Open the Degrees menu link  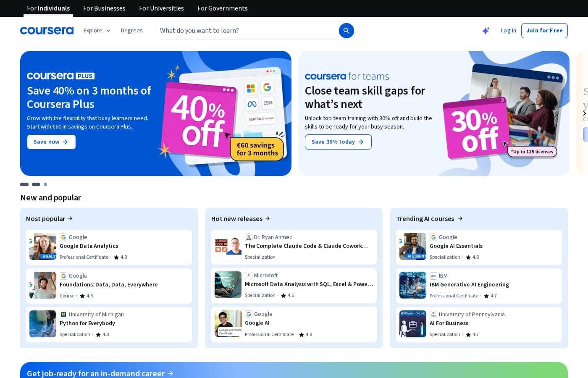tap(131, 31)
